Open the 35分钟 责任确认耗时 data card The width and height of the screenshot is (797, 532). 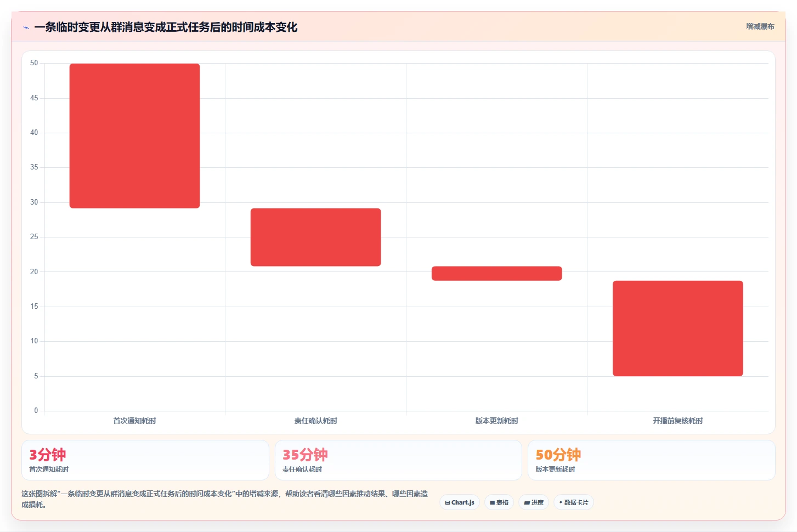pos(398,460)
